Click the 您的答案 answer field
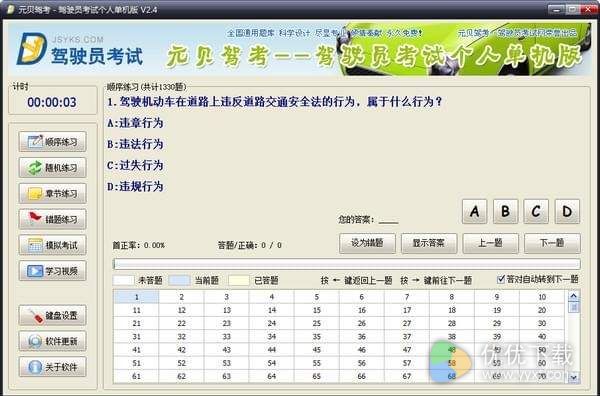The height and width of the screenshot is (396, 600). tap(388, 220)
